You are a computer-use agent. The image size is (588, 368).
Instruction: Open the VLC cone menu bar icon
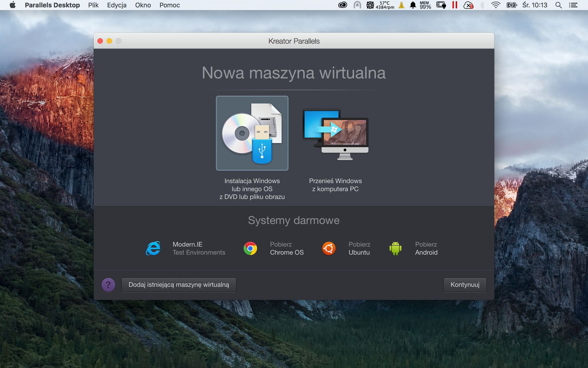[402, 5]
